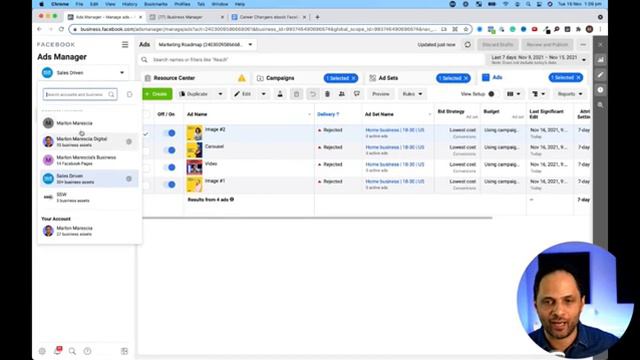Open the Rules dropdown
640x360 pixels.
pyautogui.click(x=412, y=94)
